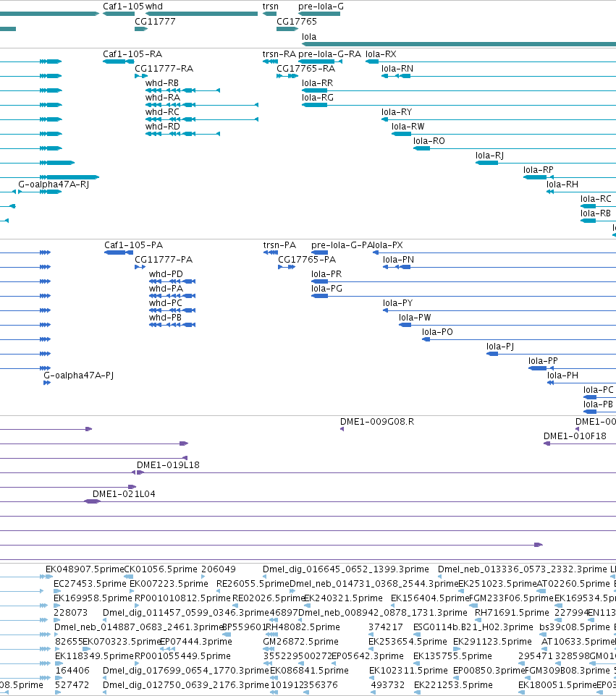616x696 pixels.
Task: Select the Caf1-105 gene label
Action: 123,7
